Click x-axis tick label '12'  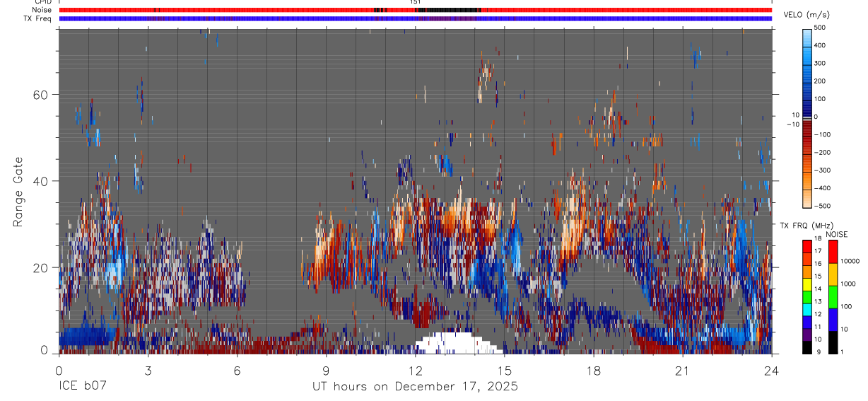click(x=415, y=370)
